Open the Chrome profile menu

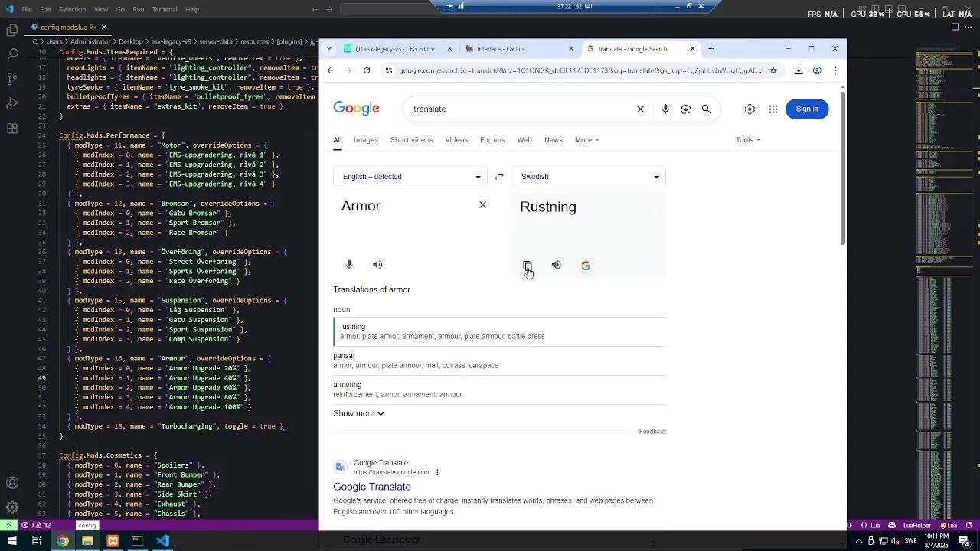(x=817, y=70)
